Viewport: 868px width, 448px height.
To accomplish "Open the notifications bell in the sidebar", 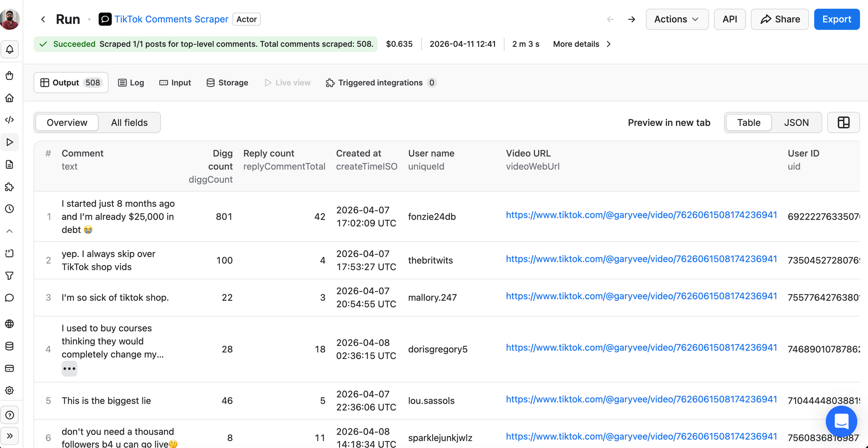I will [10, 49].
